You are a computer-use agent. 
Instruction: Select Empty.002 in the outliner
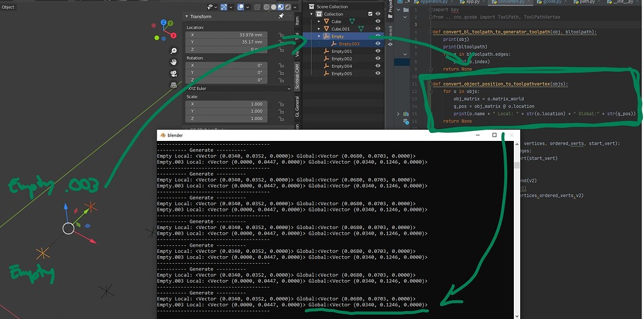pyautogui.click(x=341, y=59)
